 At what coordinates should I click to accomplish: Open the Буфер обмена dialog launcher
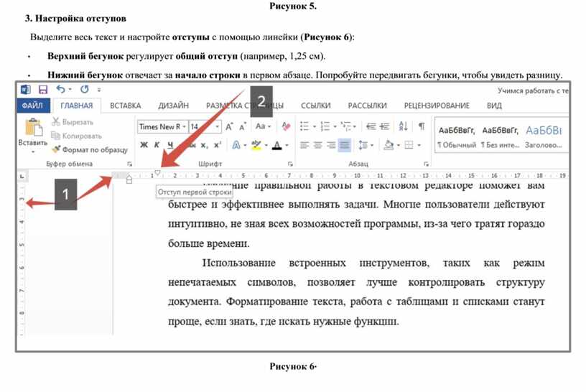[129, 164]
